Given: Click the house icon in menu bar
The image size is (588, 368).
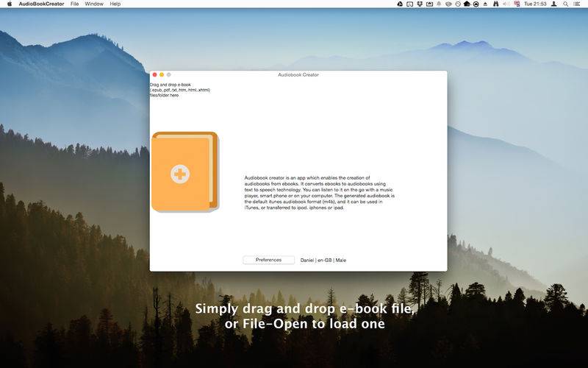Looking at the screenshot, I should coord(467,4).
